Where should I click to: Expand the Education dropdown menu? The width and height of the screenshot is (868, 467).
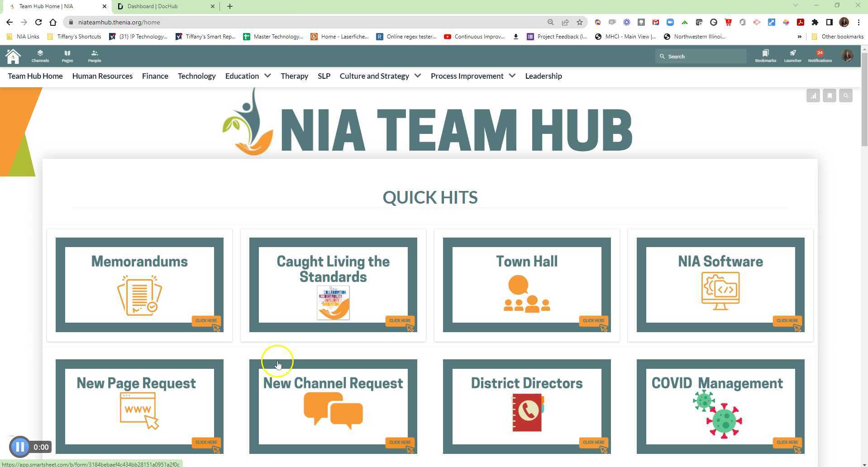(x=267, y=76)
